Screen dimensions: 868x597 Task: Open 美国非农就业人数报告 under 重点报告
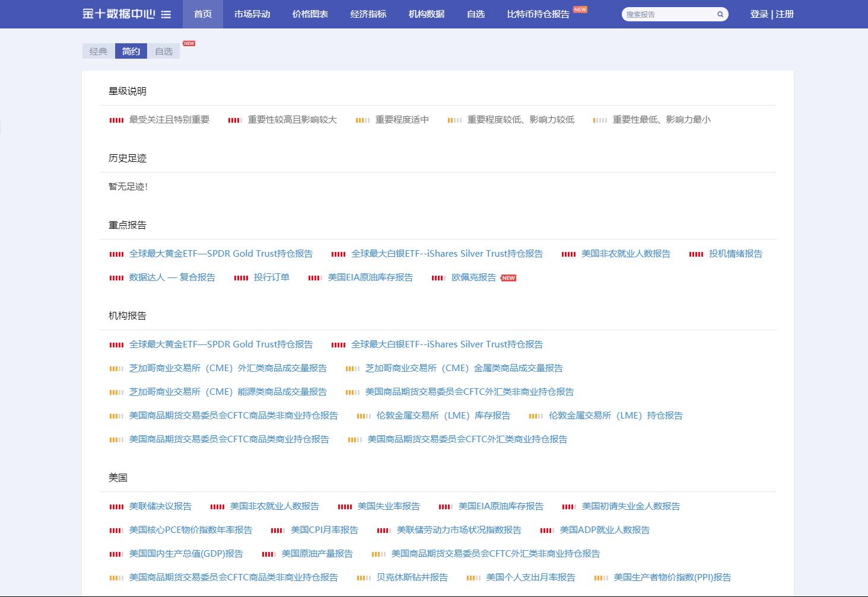pos(625,254)
